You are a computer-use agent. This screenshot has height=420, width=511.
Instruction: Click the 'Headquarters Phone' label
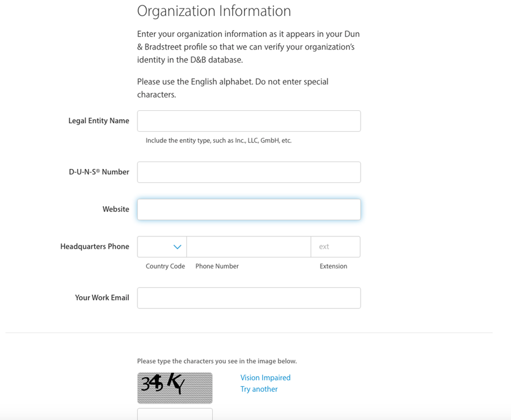click(95, 247)
